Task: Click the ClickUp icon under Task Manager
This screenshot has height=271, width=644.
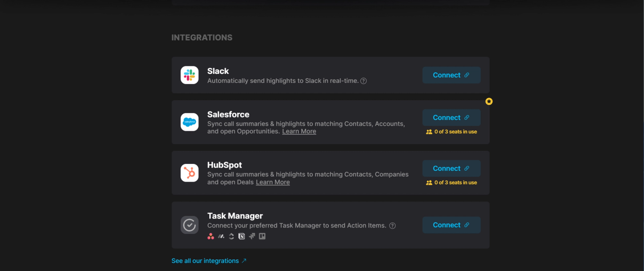Action: pos(231,236)
